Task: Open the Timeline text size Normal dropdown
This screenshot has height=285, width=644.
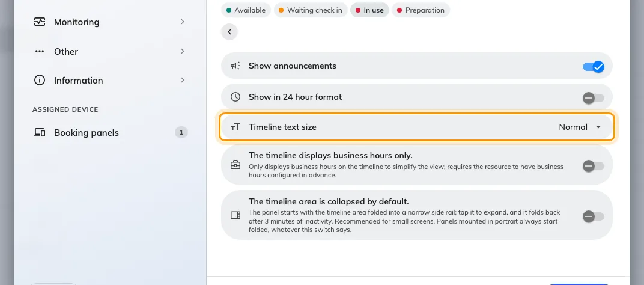Action: [580, 127]
